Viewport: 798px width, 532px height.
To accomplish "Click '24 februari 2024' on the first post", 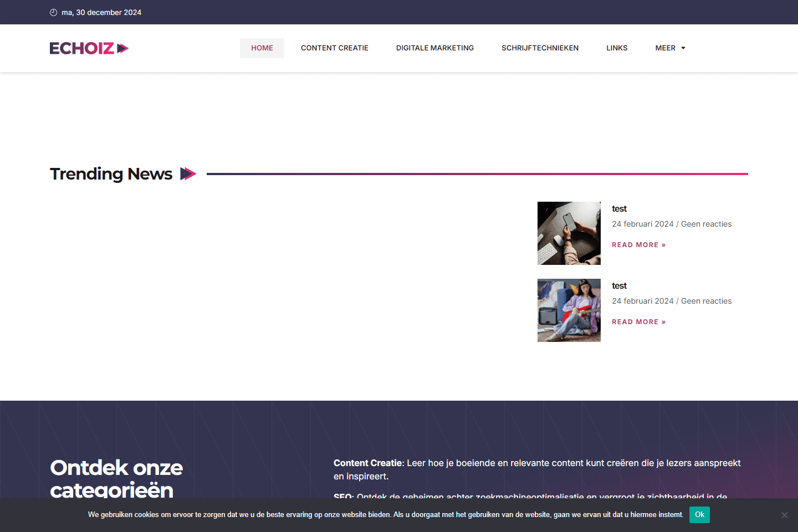I will 643,224.
